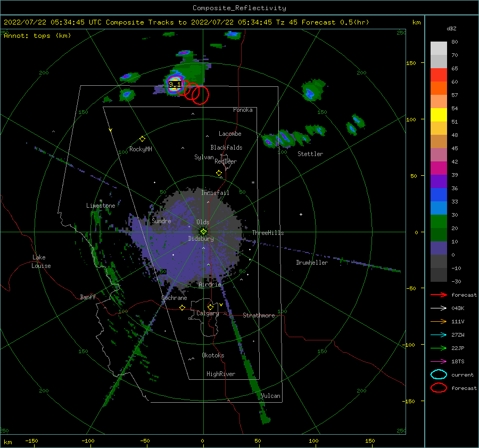Click the orange 111V arrow icon
This screenshot has height=448, width=479.
coord(439,321)
